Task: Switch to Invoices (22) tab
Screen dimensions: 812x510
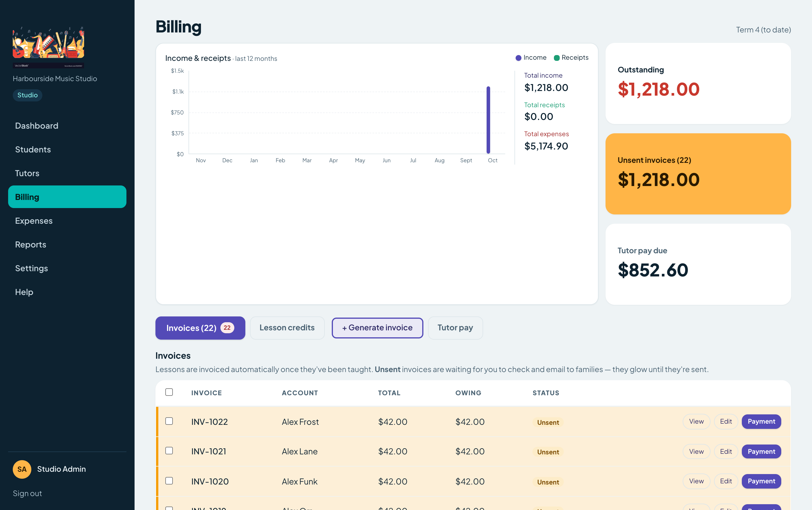Action: 200,328
